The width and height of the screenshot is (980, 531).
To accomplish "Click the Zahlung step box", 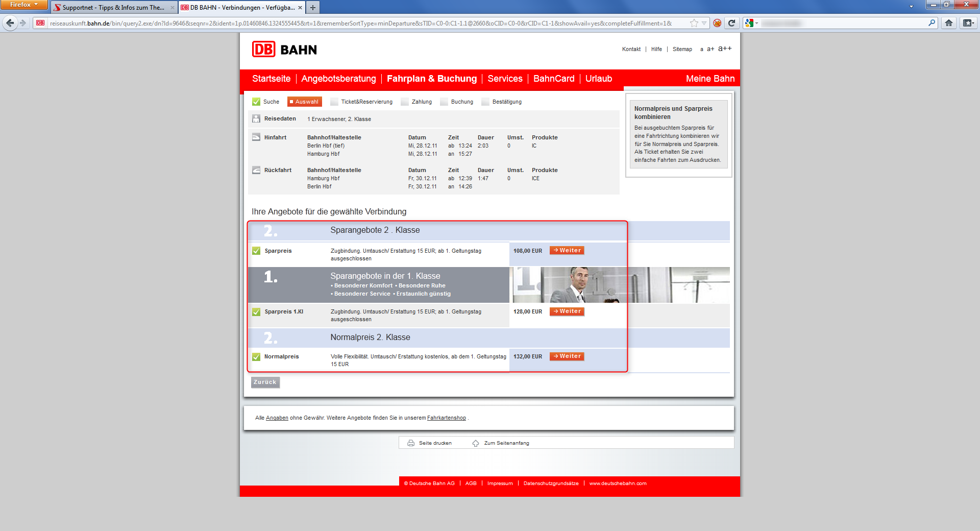I will click(x=405, y=102).
